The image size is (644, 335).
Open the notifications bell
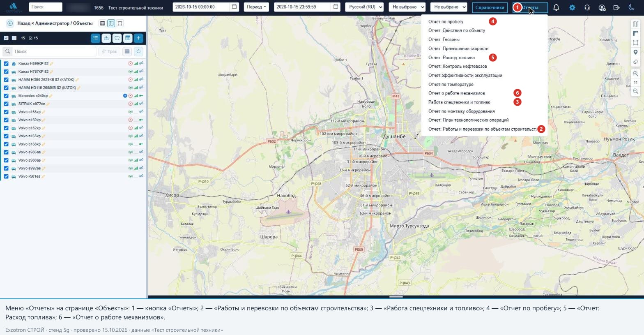[x=556, y=7]
